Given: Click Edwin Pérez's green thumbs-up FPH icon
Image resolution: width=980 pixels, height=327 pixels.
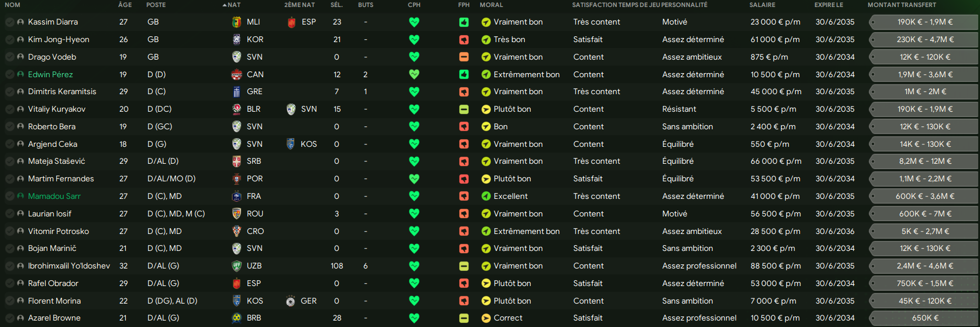Looking at the screenshot, I should [464, 74].
